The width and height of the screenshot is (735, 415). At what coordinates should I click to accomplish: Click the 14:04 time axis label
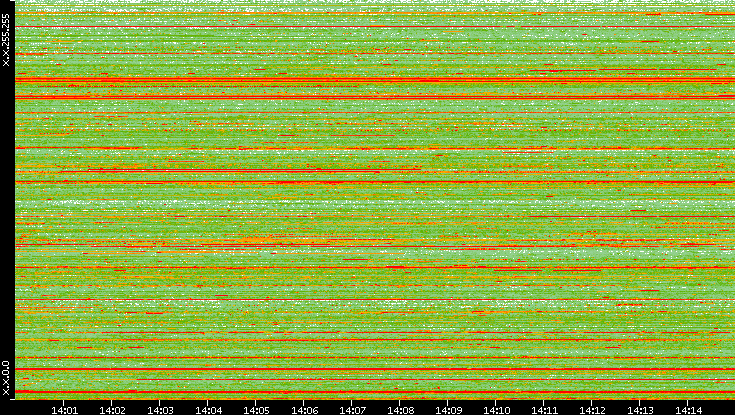(x=208, y=410)
